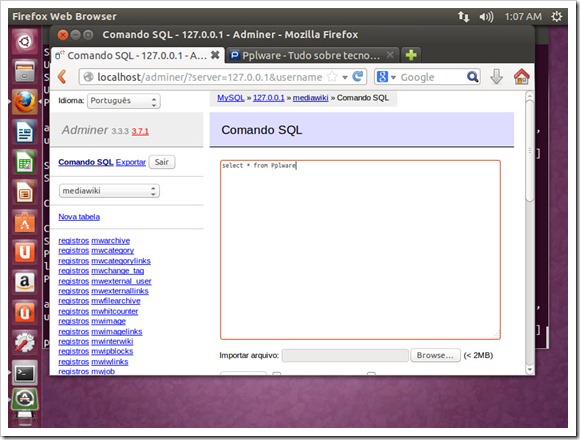Click the Sair logout button
The height and width of the screenshot is (440, 580).
click(162, 162)
